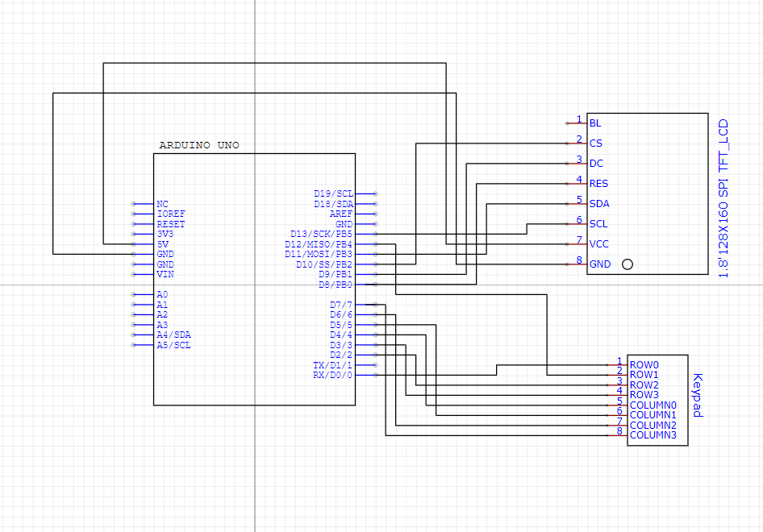Click the COLUMN2 pin label on Keypad
The image size is (763, 532).
[x=653, y=426]
